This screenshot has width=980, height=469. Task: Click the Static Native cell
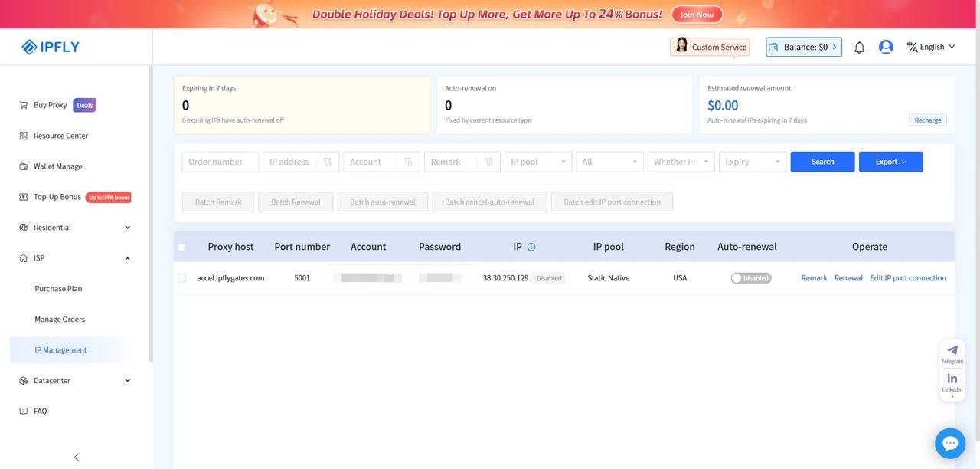(609, 278)
